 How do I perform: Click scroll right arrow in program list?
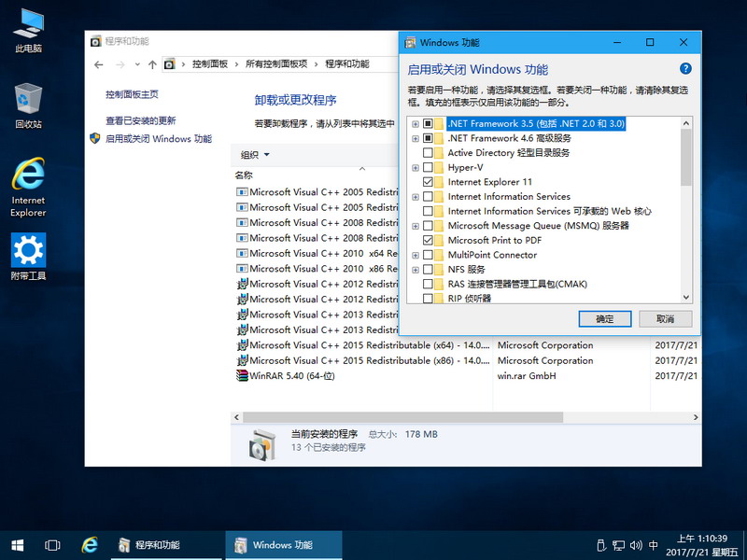point(696,417)
